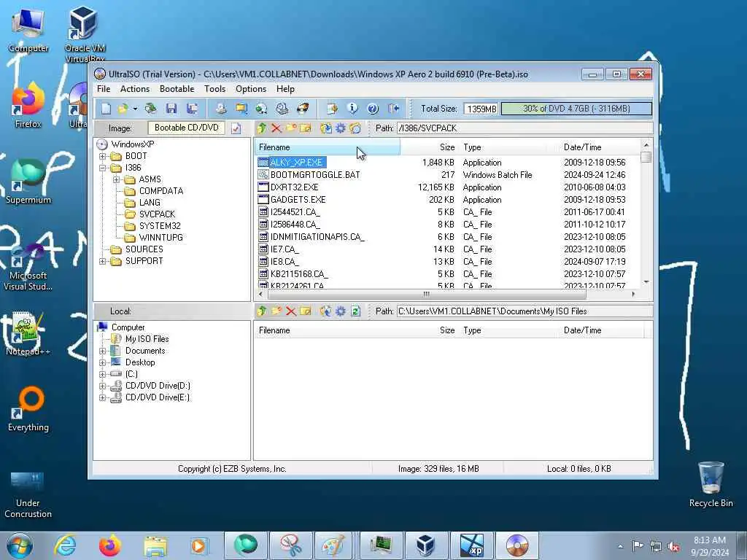This screenshot has width=747, height=560.
Task: Click the Windows Start orb
Action: (x=20, y=545)
